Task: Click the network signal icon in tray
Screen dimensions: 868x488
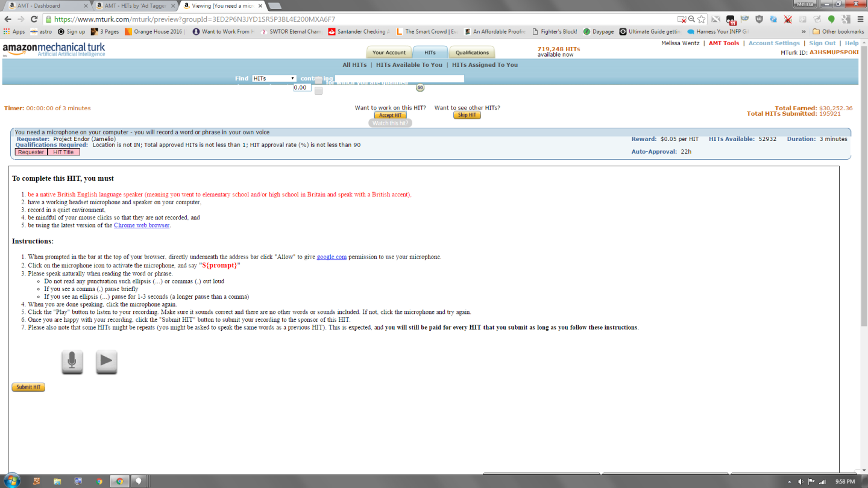Action: tap(822, 481)
